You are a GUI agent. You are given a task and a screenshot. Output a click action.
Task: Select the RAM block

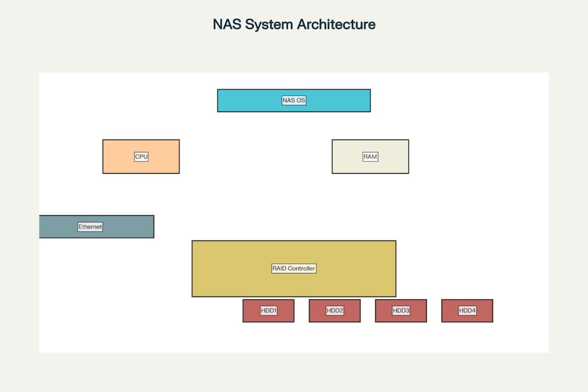[x=370, y=156]
